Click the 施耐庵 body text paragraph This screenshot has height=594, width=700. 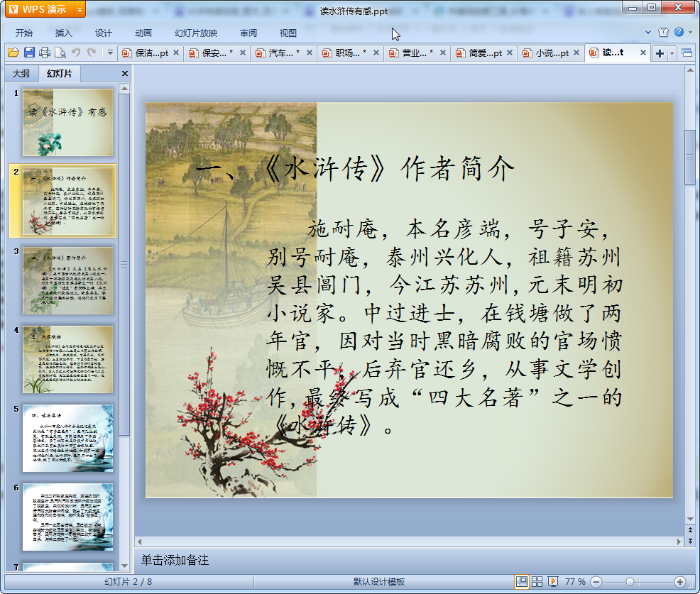pos(444,327)
